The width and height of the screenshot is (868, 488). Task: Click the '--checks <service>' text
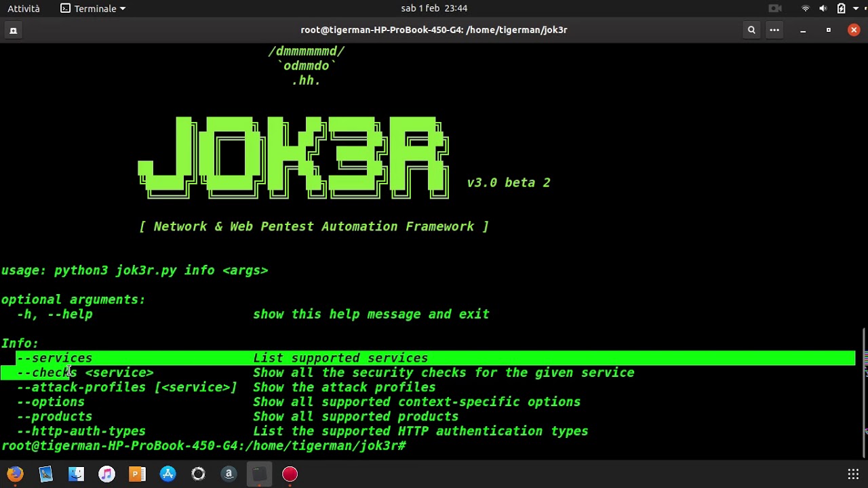[x=85, y=373]
